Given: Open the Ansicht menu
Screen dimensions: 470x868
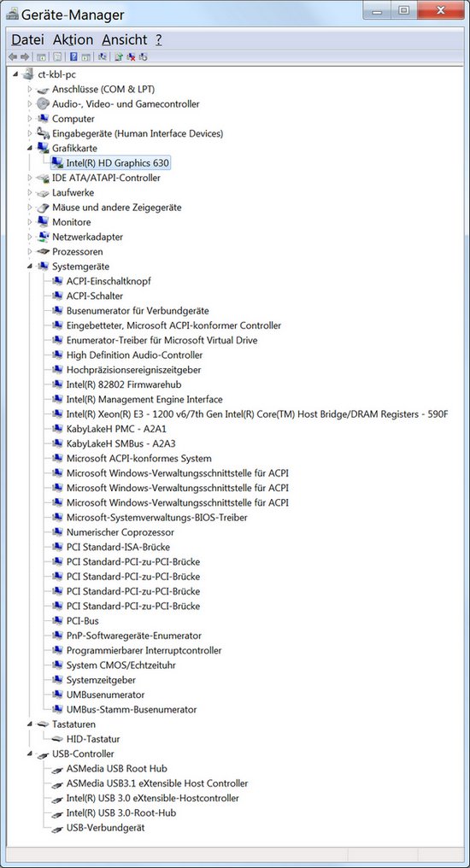Looking at the screenshot, I should click(125, 40).
